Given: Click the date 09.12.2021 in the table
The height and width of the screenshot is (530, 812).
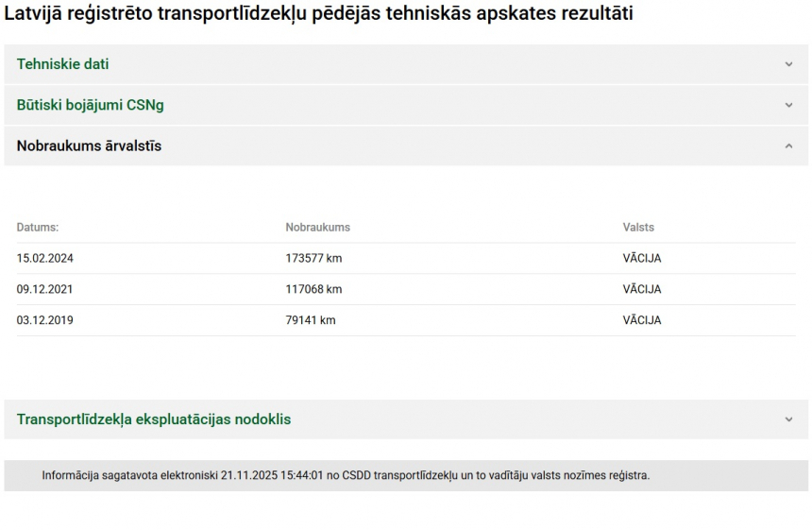Looking at the screenshot, I should [44, 289].
